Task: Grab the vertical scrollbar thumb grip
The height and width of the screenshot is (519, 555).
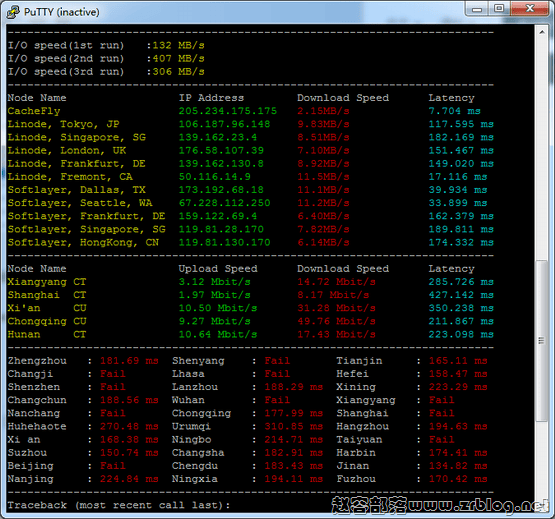Action: (x=541, y=341)
